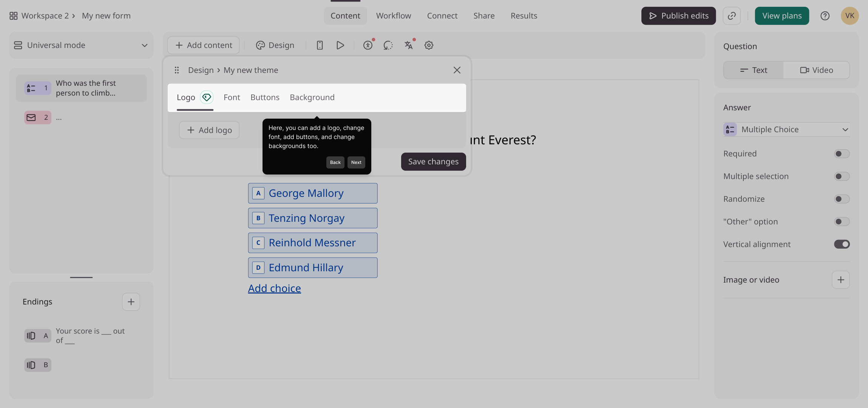The image size is (868, 408).
Task: Click the panel resize handle above Endings
Action: [x=81, y=278]
